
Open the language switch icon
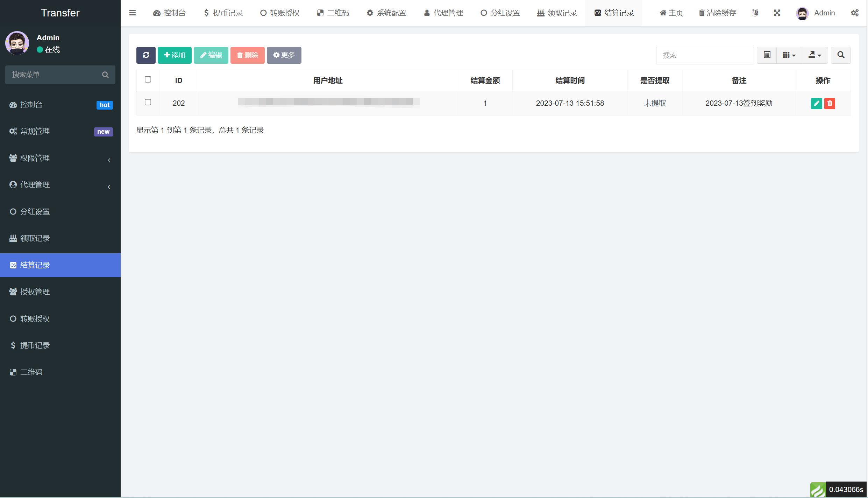pos(755,13)
